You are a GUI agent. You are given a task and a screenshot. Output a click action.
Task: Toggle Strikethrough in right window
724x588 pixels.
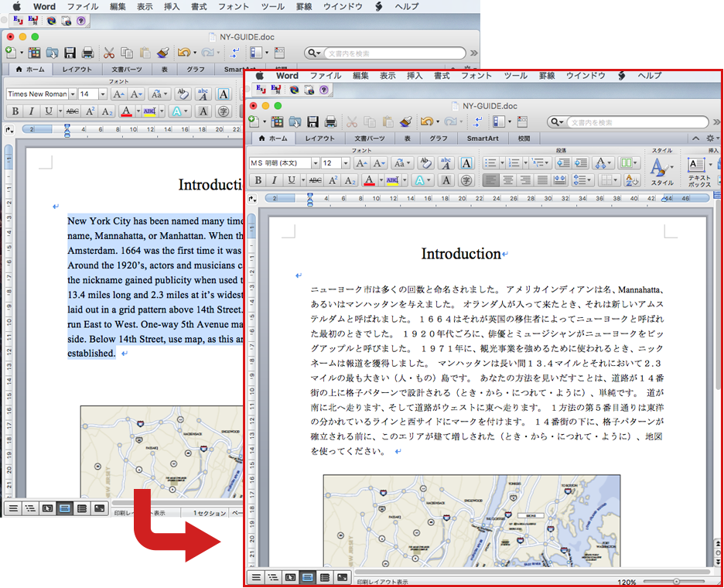(x=316, y=180)
